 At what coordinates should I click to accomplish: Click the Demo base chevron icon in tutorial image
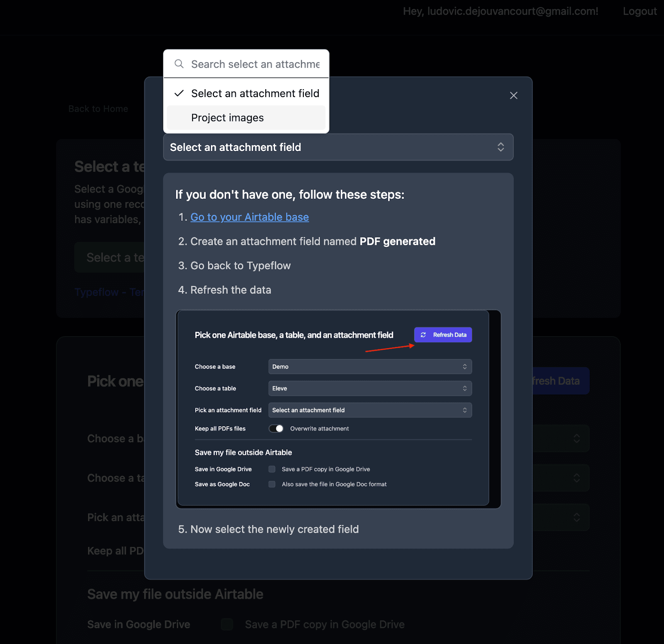pyautogui.click(x=464, y=367)
